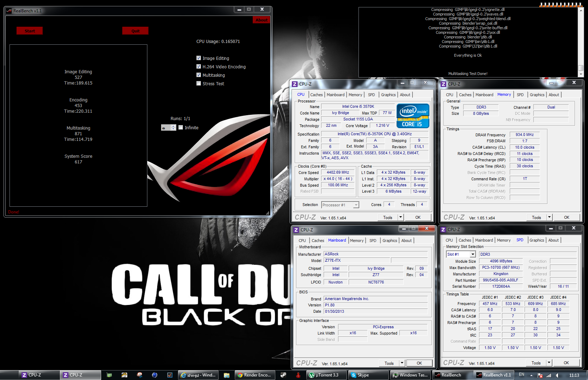Screen dimensions: 588x380
Task: Click the Manufacturer value ASRock
Action: (375, 254)
